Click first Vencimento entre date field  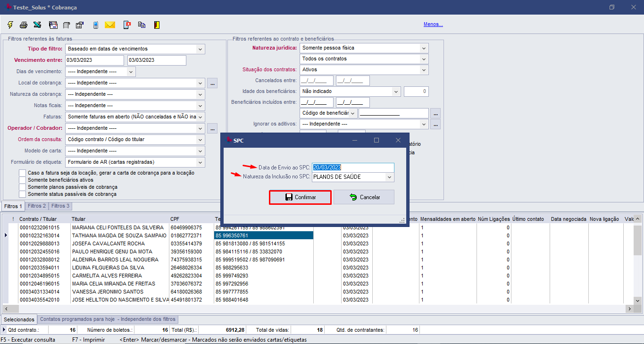click(x=94, y=60)
